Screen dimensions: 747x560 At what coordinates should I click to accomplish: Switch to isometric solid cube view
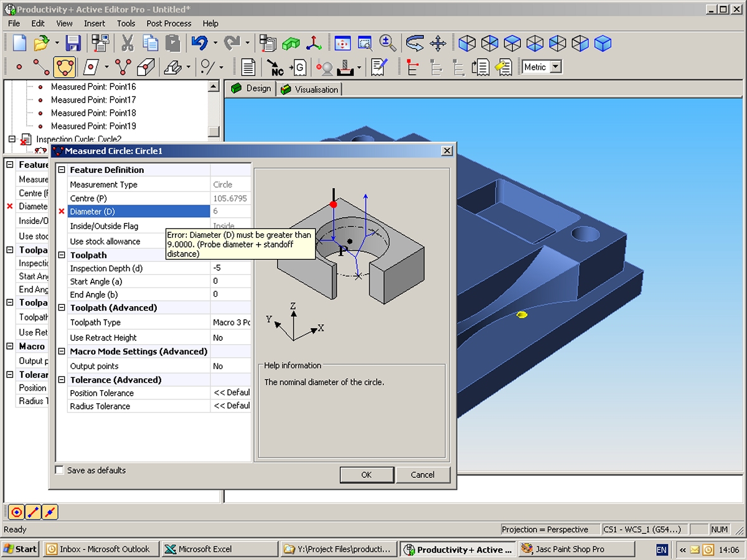pyautogui.click(x=603, y=43)
